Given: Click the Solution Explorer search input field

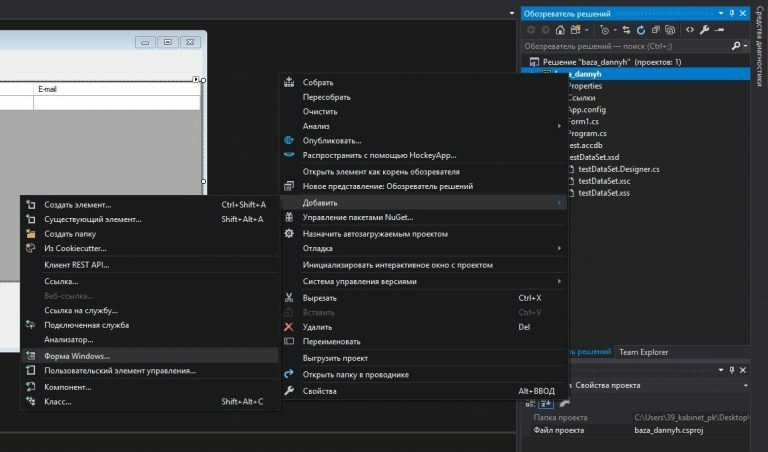Looking at the screenshot, I should tap(627, 46).
